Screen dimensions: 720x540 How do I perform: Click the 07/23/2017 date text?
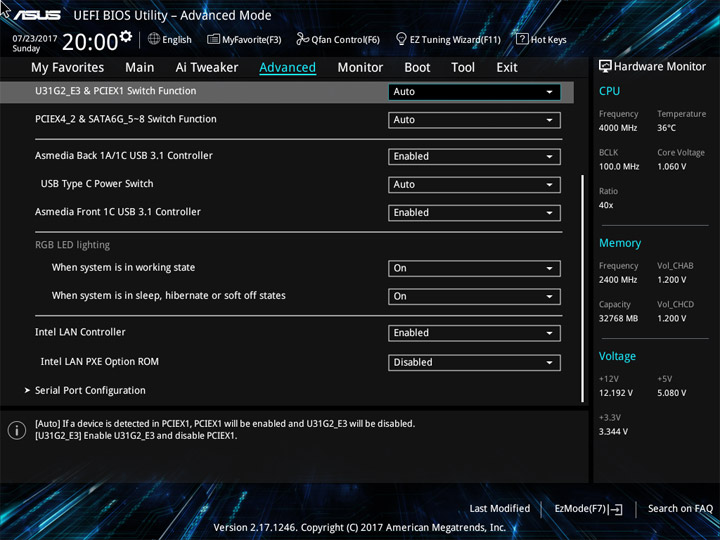coord(34,39)
